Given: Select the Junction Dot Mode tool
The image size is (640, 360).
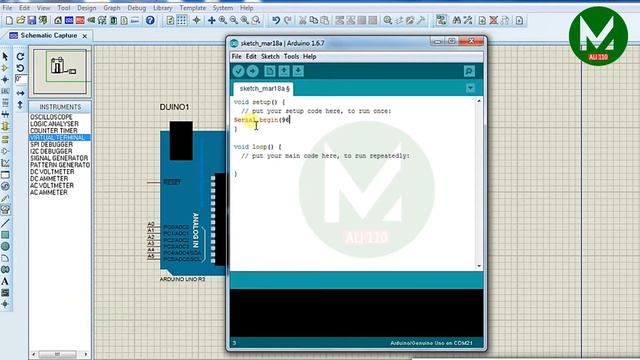Looking at the screenshot, I should pos(5,80).
